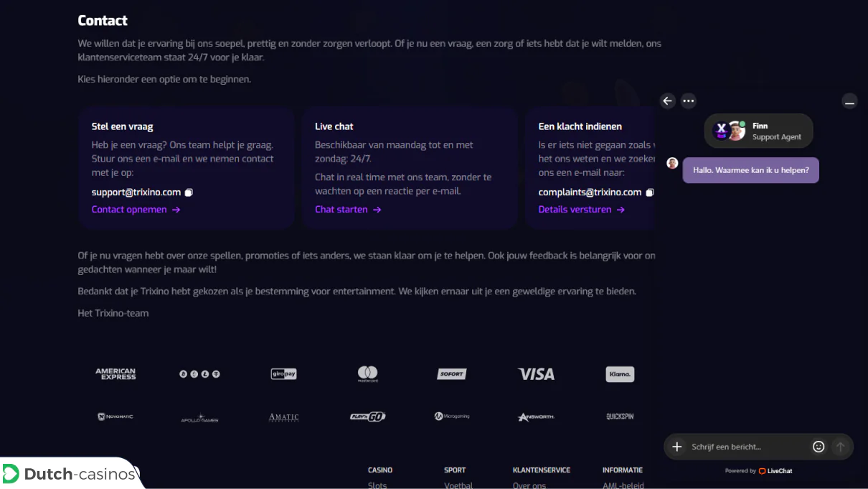Click the Visa payment logo
The height and width of the screenshot is (489, 868).
click(537, 374)
